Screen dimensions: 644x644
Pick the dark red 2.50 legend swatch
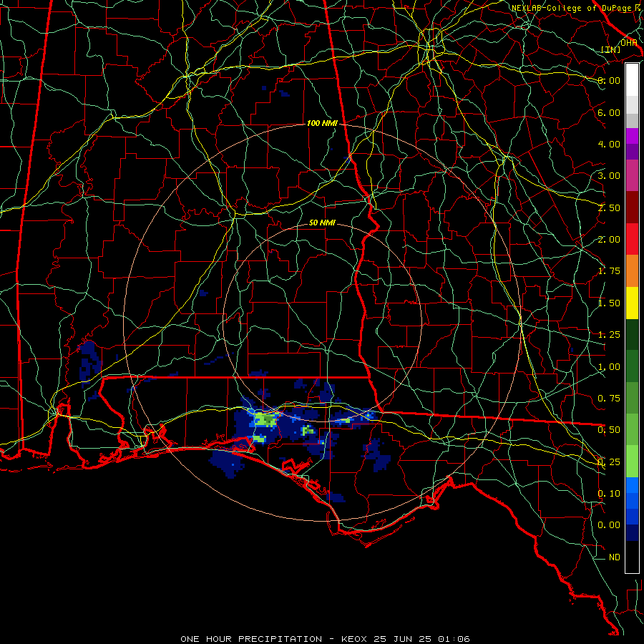(x=632, y=208)
